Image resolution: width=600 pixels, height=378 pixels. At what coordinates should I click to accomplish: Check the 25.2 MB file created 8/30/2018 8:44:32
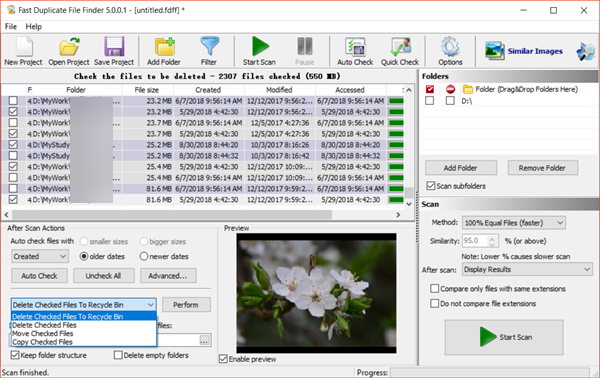(13, 156)
